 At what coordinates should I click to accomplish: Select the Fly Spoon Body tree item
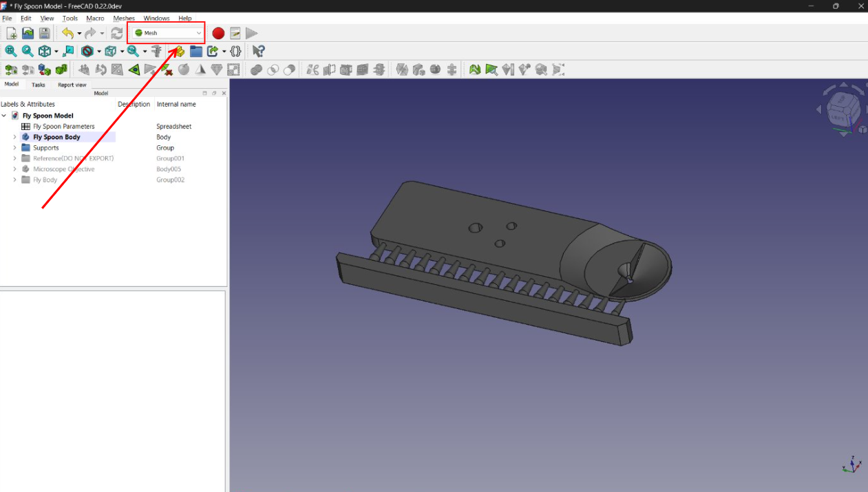pyautogui.click(x=56, y=137)
